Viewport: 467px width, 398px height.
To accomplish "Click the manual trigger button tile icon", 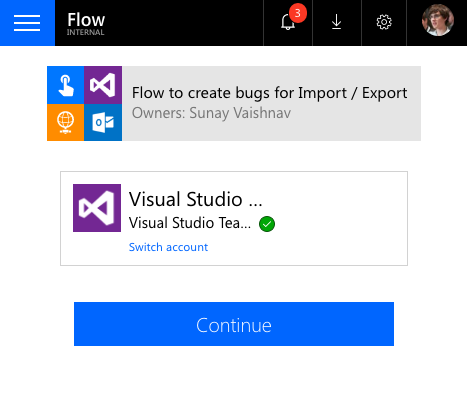I will tap(65, 85).
